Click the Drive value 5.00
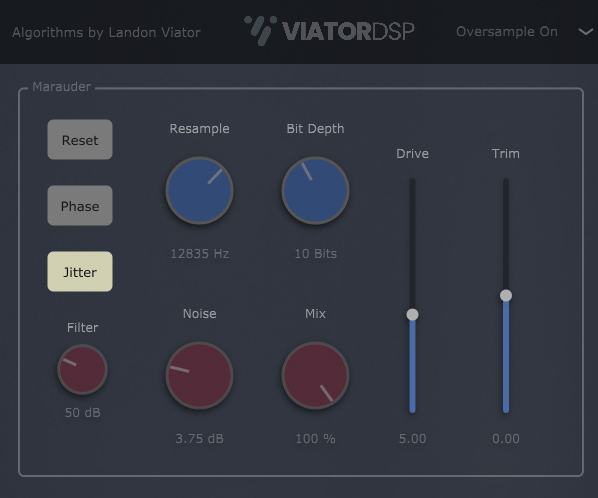 click(x=412, y=439)
